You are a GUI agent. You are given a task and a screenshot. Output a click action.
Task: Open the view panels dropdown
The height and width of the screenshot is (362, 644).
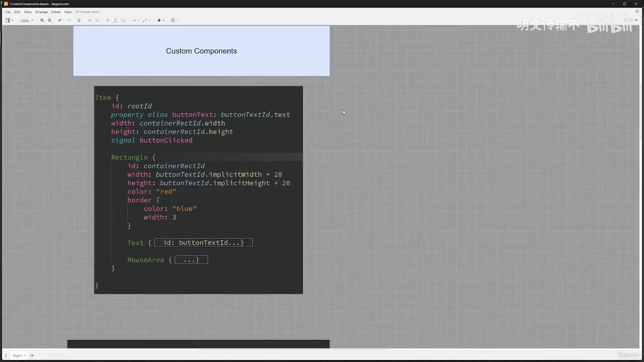pos(9,21)
